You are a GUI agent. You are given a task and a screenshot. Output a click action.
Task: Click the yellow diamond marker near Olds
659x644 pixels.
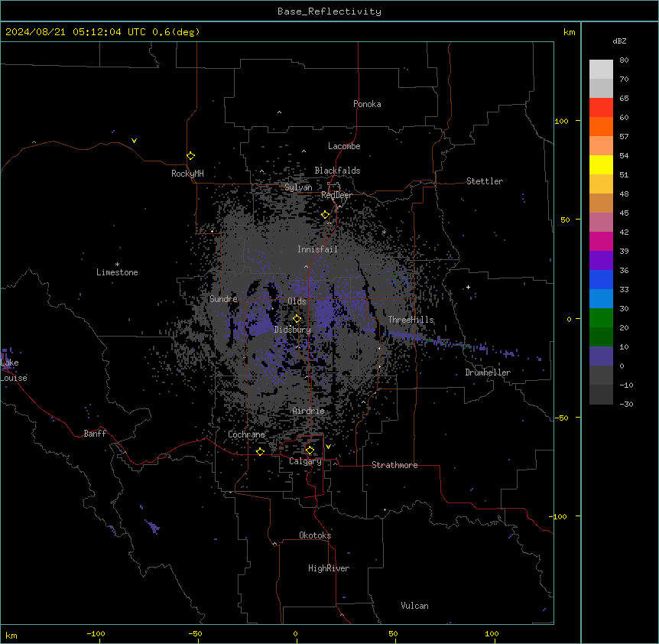coord(297,319)
